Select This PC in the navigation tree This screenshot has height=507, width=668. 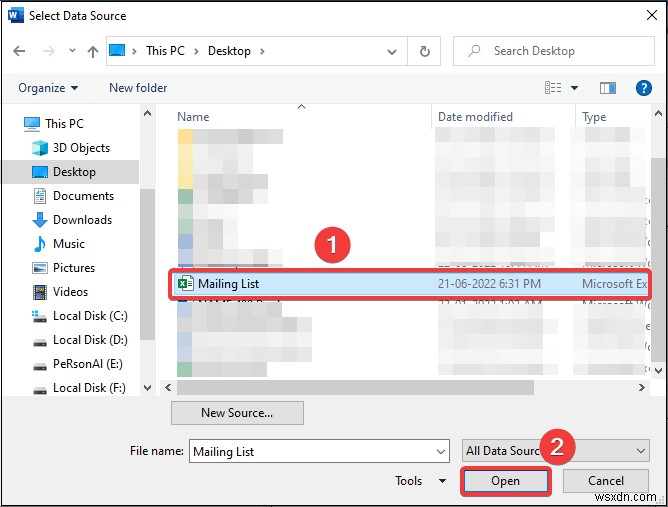click(x=64, y=124)
